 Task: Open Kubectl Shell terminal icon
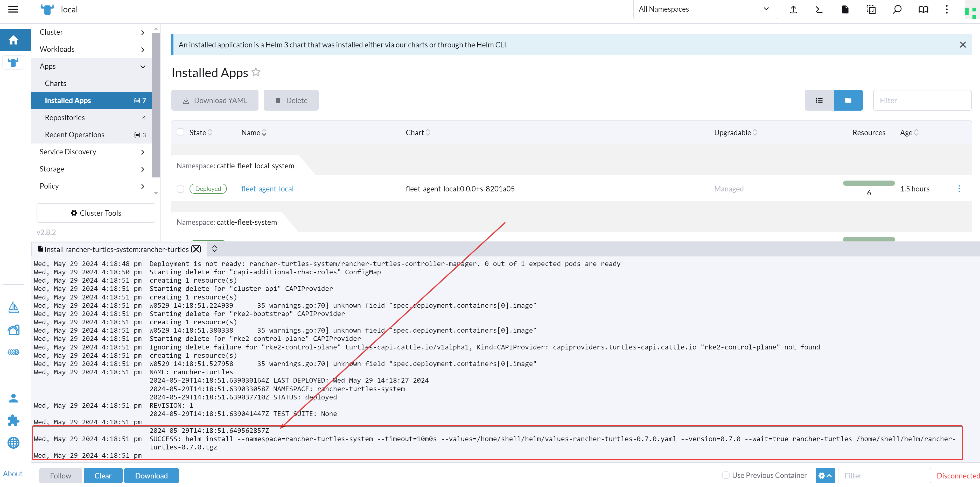coord(819,10)
